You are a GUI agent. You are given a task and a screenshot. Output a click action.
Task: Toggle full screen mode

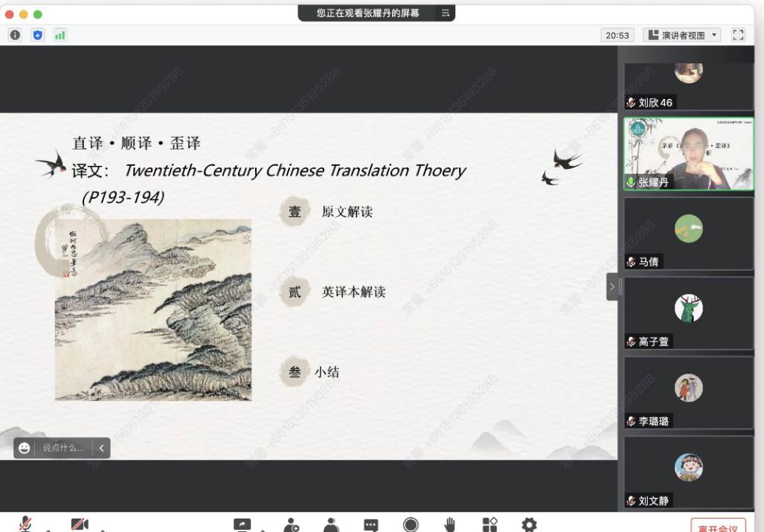pyautogui.click(x=738, y=35)
